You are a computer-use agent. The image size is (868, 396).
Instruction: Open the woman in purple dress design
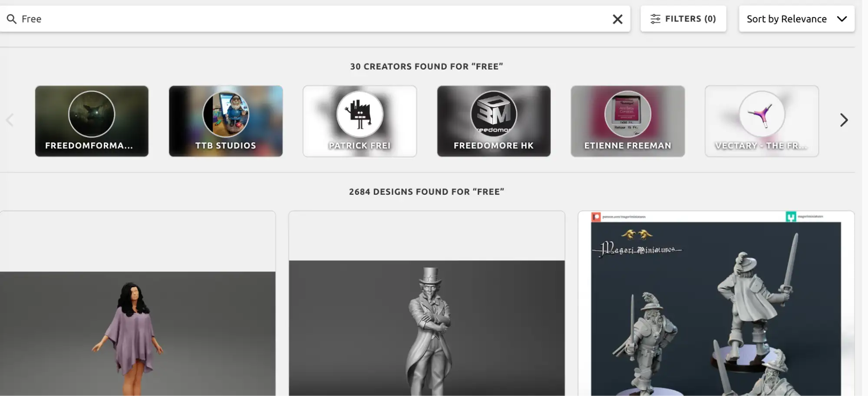138,303
